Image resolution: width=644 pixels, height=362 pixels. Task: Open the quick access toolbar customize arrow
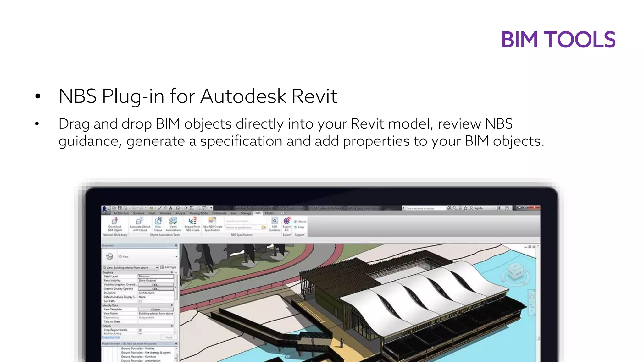212,208
